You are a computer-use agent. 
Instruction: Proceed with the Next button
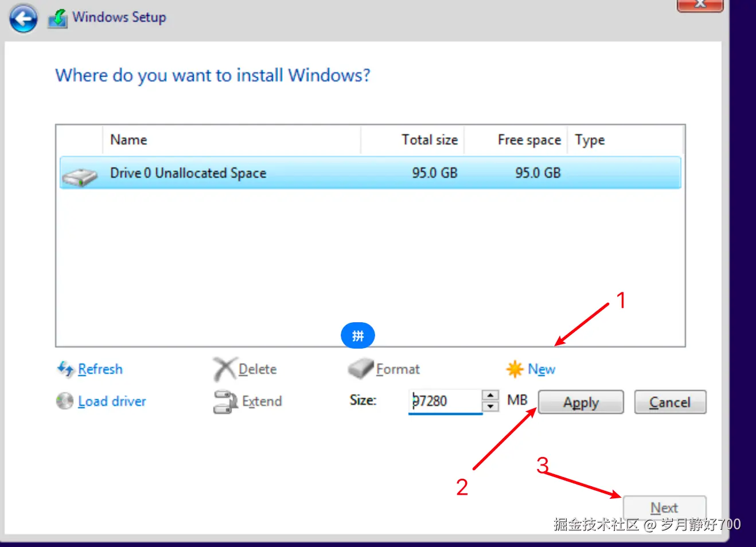[x=664, y=507]
